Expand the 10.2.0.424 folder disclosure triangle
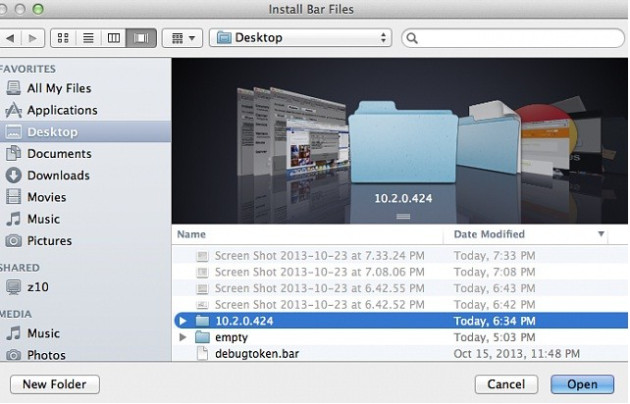The height and width of the screenshot is (404, 630). tap(183, 321)
